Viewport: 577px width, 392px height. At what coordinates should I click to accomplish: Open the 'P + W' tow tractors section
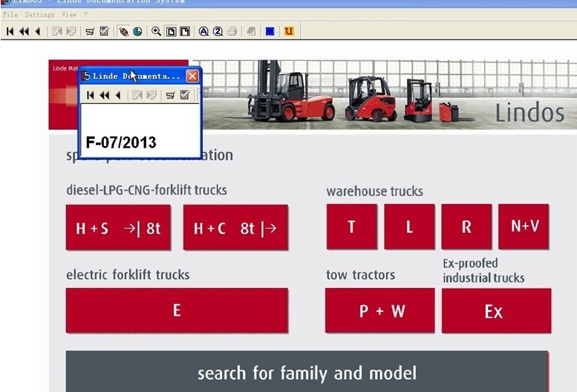pyautogui.click(x=380, y=311)
